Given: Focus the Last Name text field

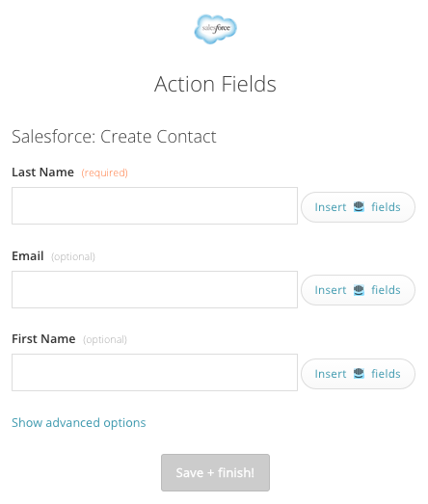Looking at the screenshot, I should 154,205.
